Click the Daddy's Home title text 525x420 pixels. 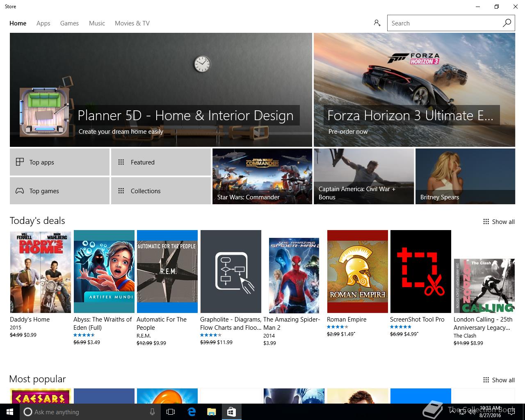(30, 319)
